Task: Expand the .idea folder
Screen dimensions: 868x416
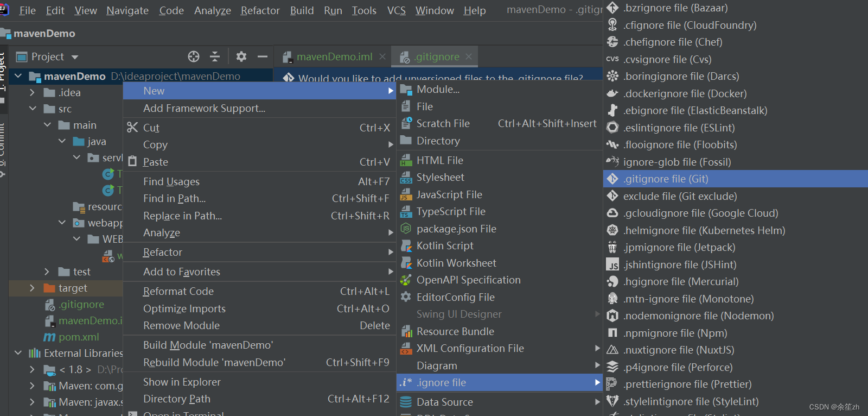Action: click(x=33, y=92)
